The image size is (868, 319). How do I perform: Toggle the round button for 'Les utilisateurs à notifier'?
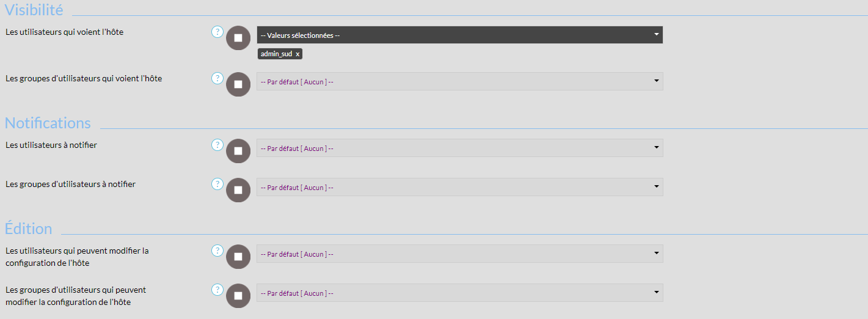point(238,151)
